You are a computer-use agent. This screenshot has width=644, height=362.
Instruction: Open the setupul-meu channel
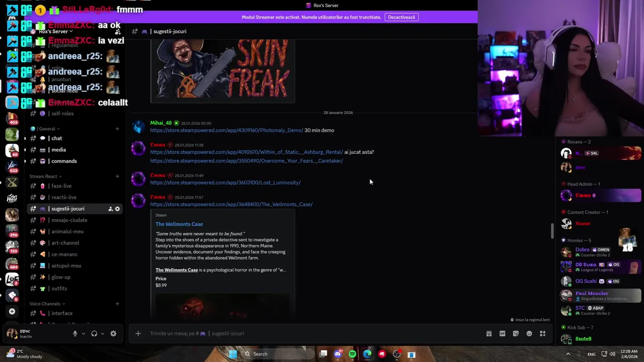[x=74, y=265]
